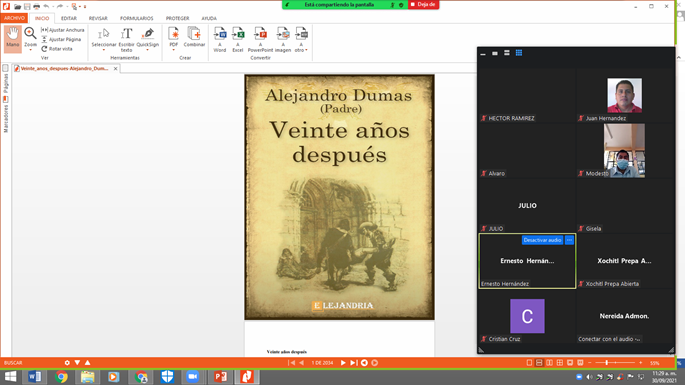Select the Mano hand tool

click(13, 38)
